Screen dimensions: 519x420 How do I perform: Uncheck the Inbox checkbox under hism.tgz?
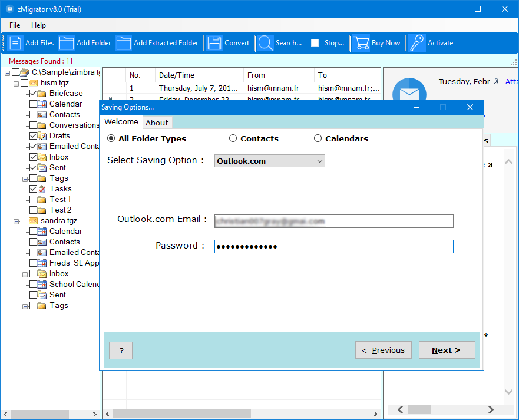(x=33, y=157)
